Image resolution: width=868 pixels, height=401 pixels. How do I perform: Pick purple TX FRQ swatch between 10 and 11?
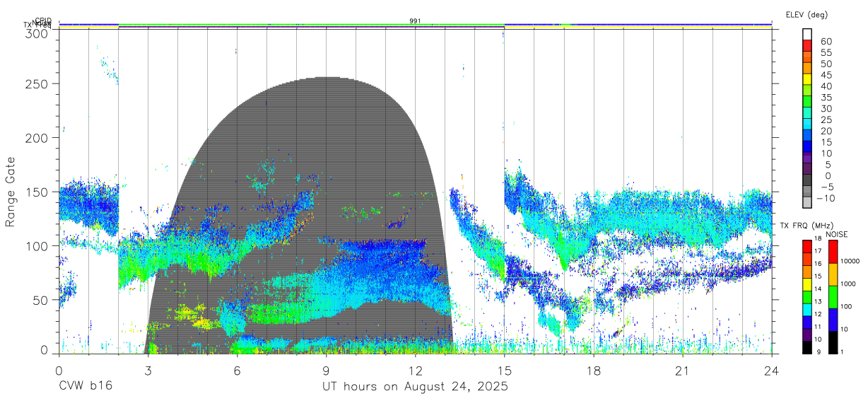[x=807, y=334]
